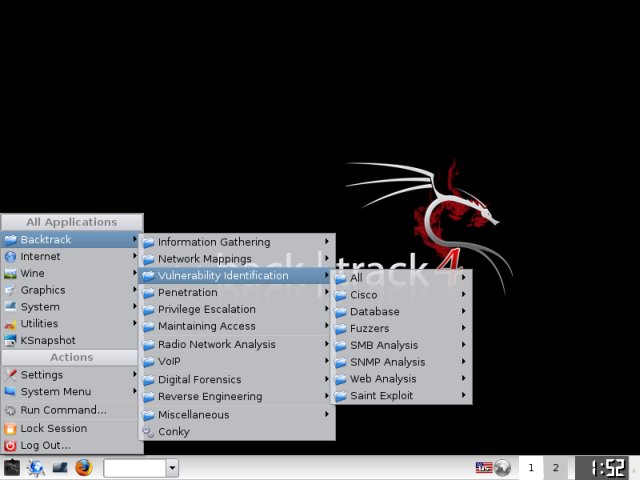The width and height of the screenshot is (640, 480).
Task: Open the taskbar command box dropdown arrow
Action: tap(172, 468)
